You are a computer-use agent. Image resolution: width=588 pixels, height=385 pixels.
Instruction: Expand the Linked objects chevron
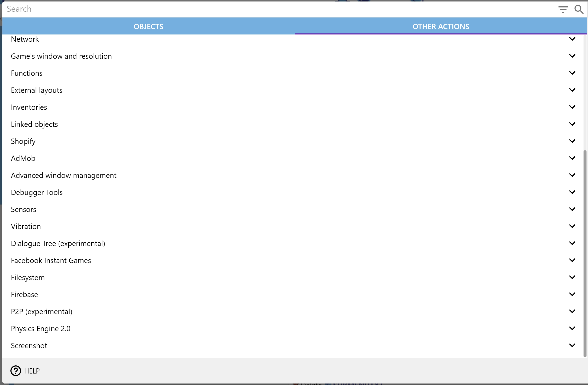point(572,124)
